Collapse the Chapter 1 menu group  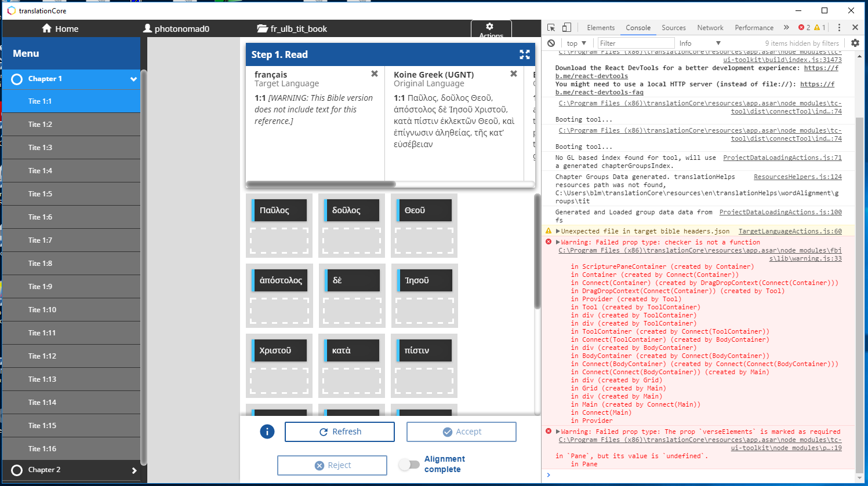click(133, 79)
